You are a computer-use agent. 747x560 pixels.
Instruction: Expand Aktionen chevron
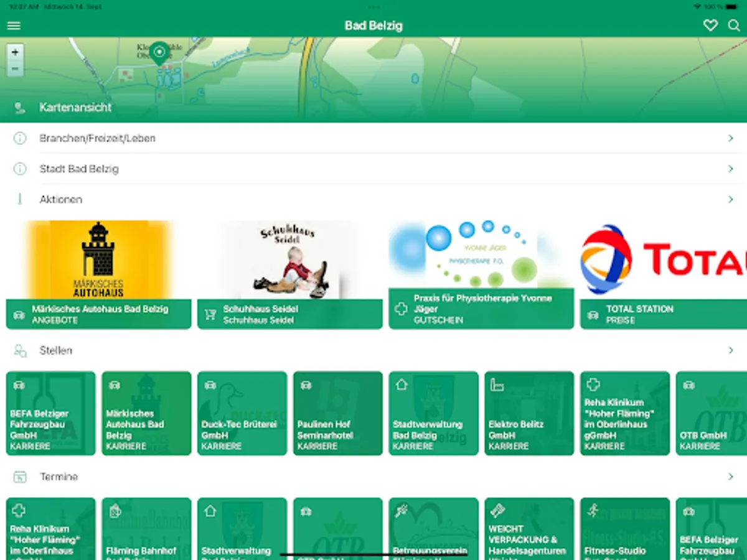tap(731, 199)
